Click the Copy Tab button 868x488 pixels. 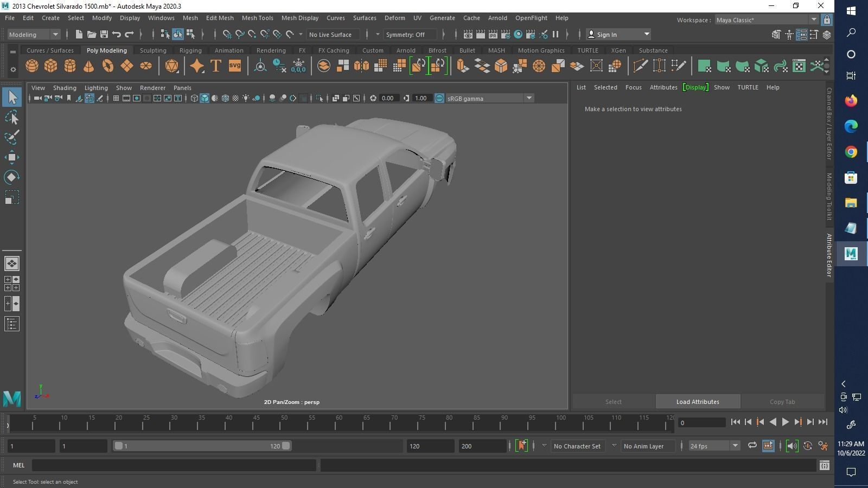click(782, 402)
